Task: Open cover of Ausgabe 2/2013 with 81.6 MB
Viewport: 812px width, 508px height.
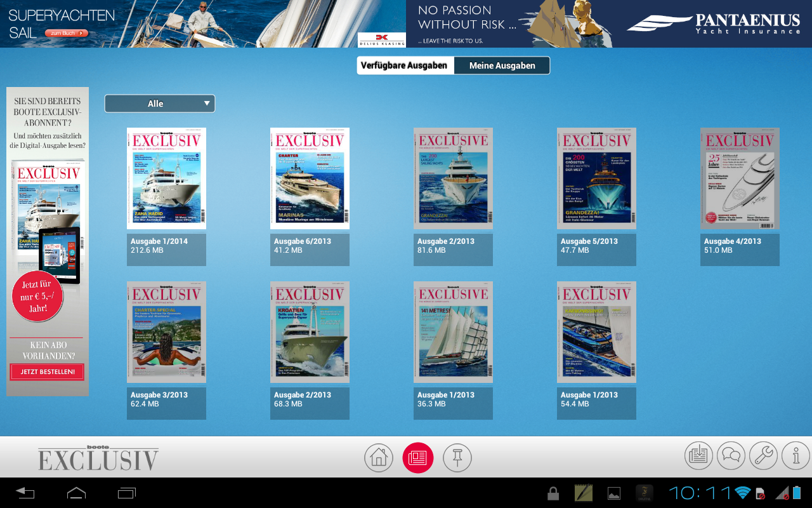Action: [x=453, y=178]
